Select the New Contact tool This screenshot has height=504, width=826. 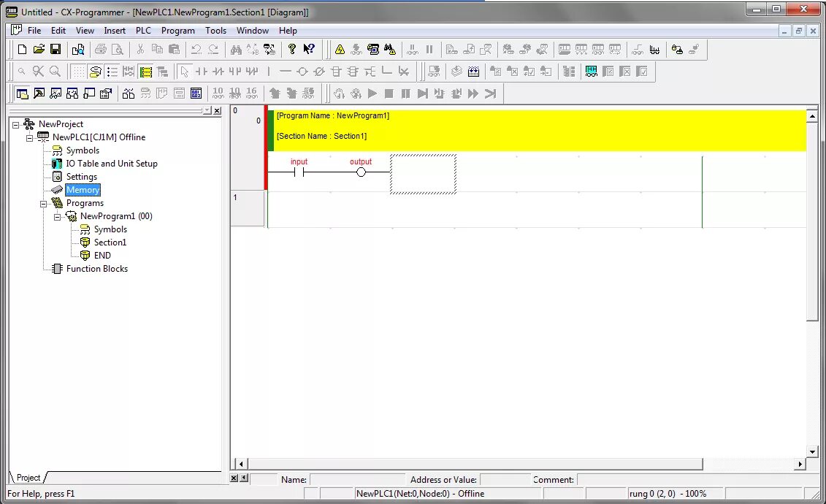coord(202,72)
